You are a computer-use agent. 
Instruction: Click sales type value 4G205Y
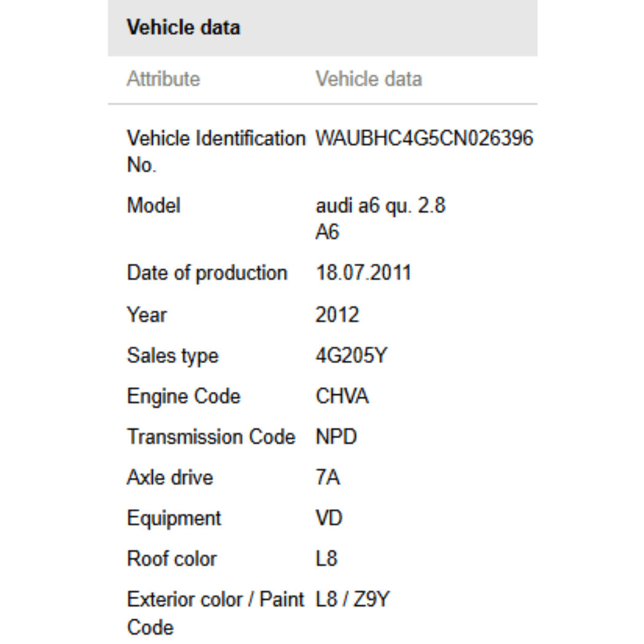[351, 355]
